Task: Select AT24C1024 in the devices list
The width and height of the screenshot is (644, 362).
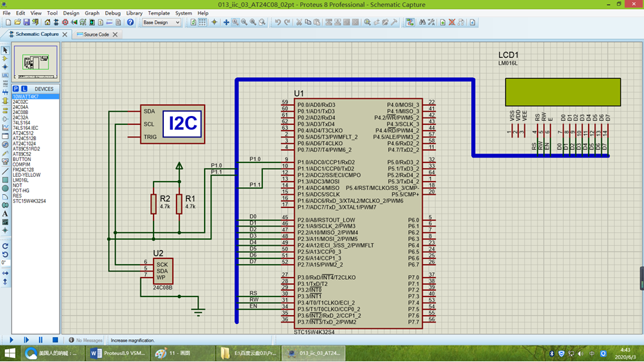Action: pos(24,144)
